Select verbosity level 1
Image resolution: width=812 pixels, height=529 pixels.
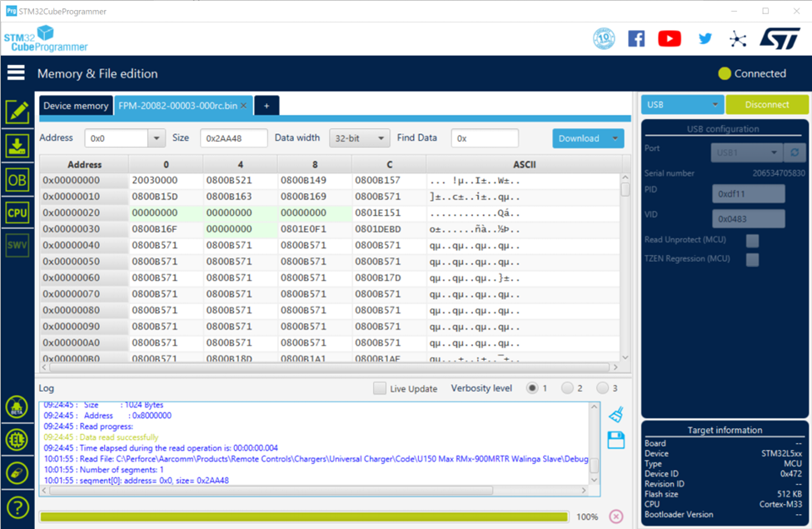point(532,388)
